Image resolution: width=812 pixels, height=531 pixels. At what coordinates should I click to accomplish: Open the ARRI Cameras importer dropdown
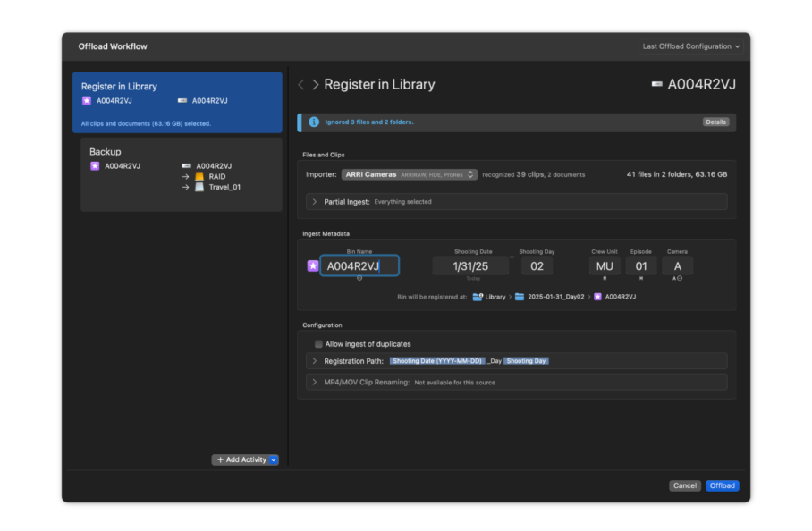click(409, 174)
